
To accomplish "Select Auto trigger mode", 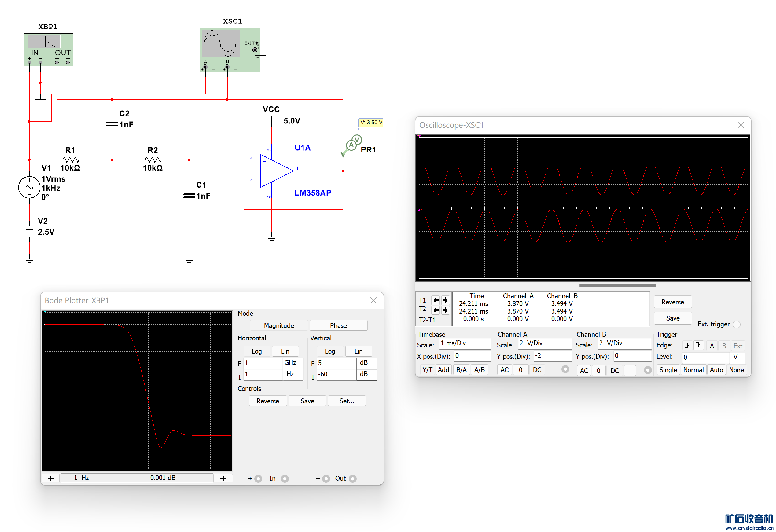I will coord(716,370).
